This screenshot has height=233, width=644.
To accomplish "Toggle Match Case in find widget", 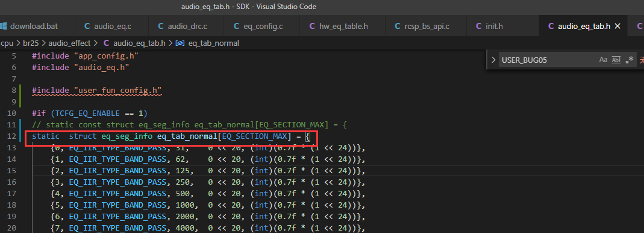I will [604, 60].
